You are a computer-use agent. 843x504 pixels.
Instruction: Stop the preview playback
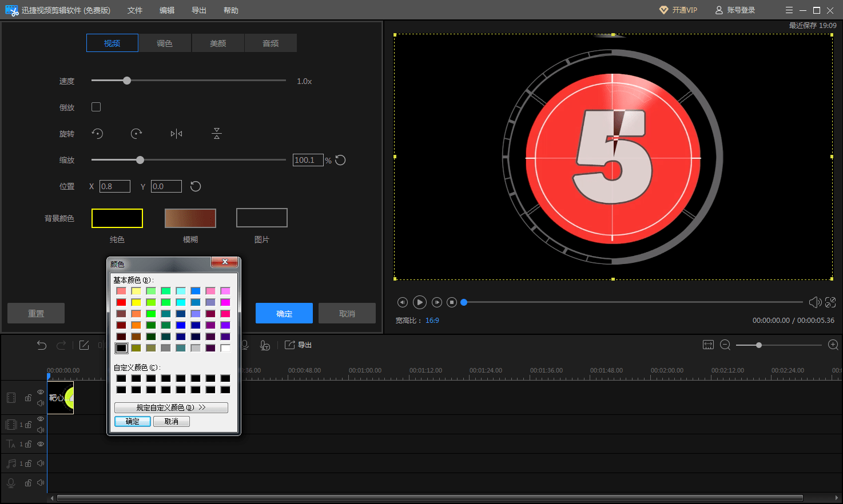452,302
